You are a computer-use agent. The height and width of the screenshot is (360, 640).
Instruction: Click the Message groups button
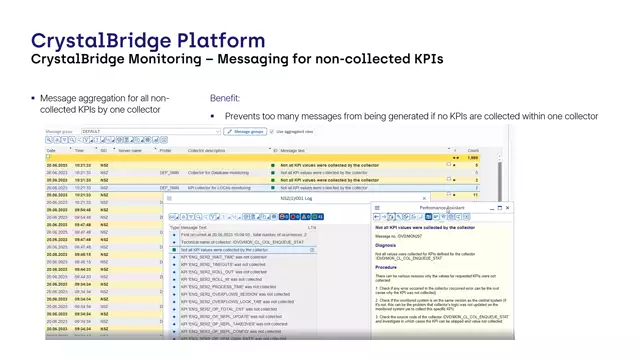tap(245, 131)
